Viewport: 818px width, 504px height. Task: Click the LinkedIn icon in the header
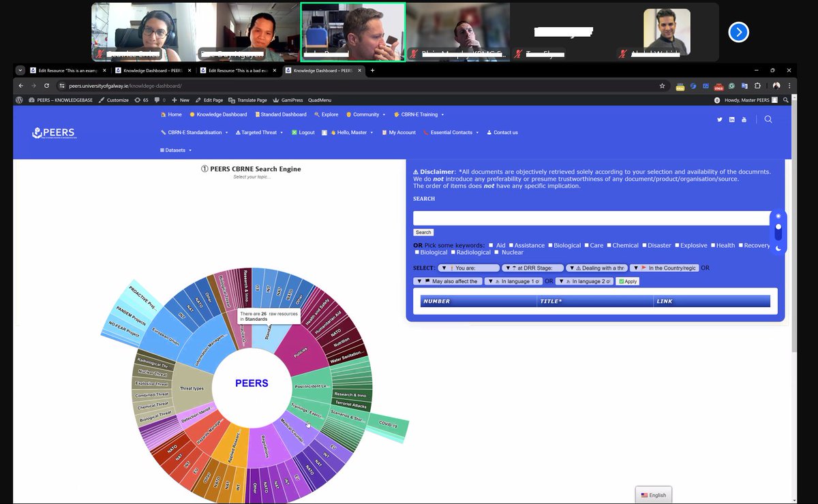[731, 119]
